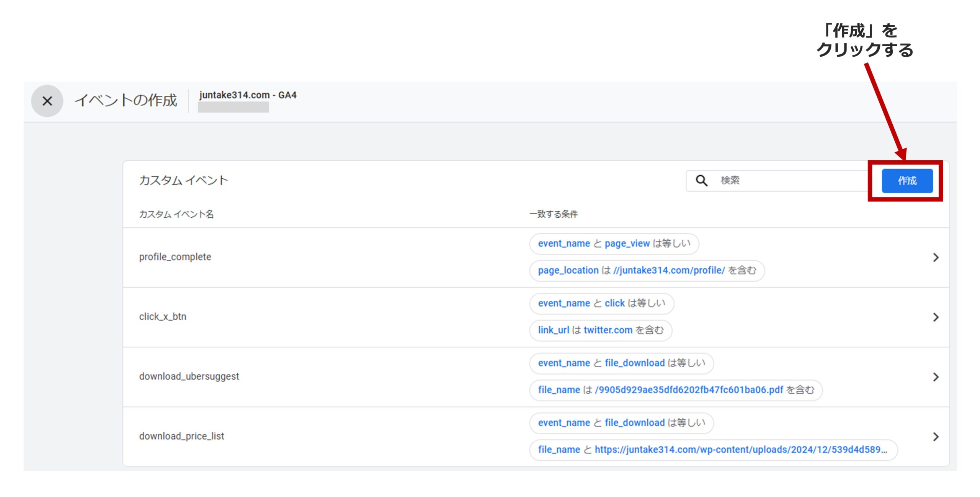Click the event_name と page_view condition chip
Viewport: 980px width, 497px height.
tap(614, 244)
